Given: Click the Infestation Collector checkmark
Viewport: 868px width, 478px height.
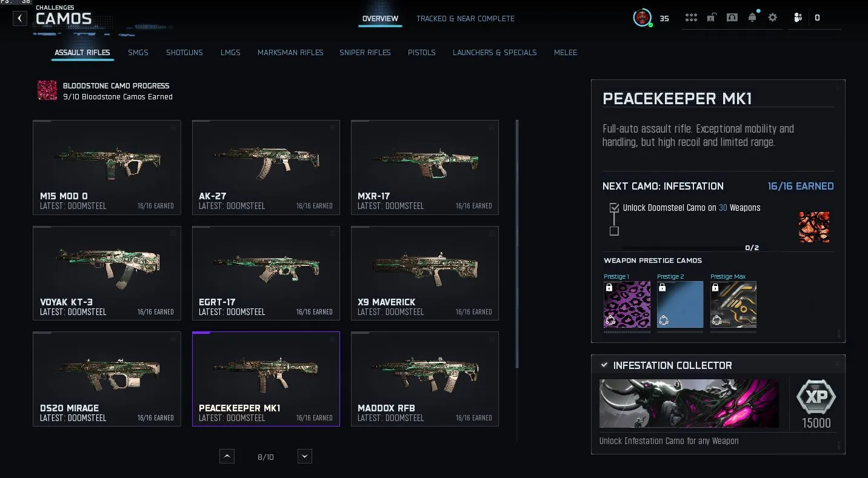Looking at the screenshot, I should (x=604, y=365).
